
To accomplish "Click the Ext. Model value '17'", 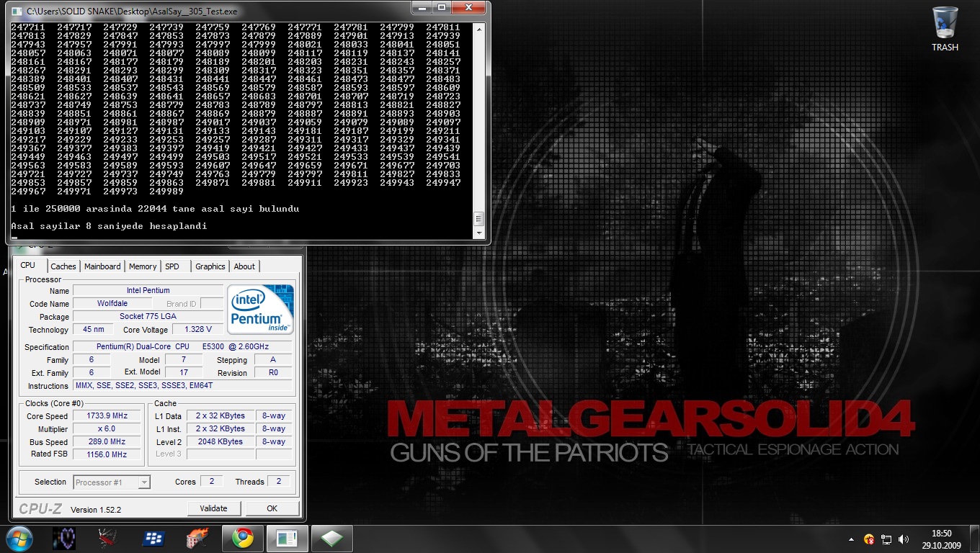I will [x=184, y=373].
